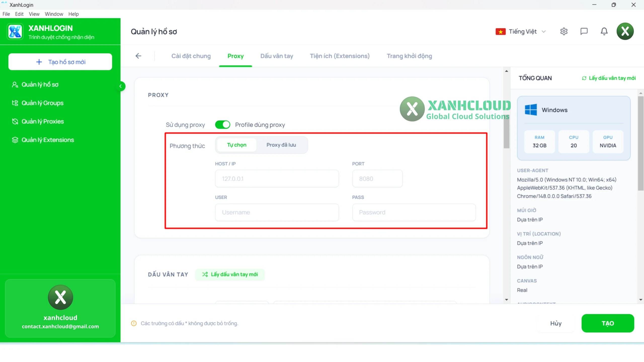This screenshot has width=644, height=362.
Task: Open the Help menu
Action: (73, 14)
